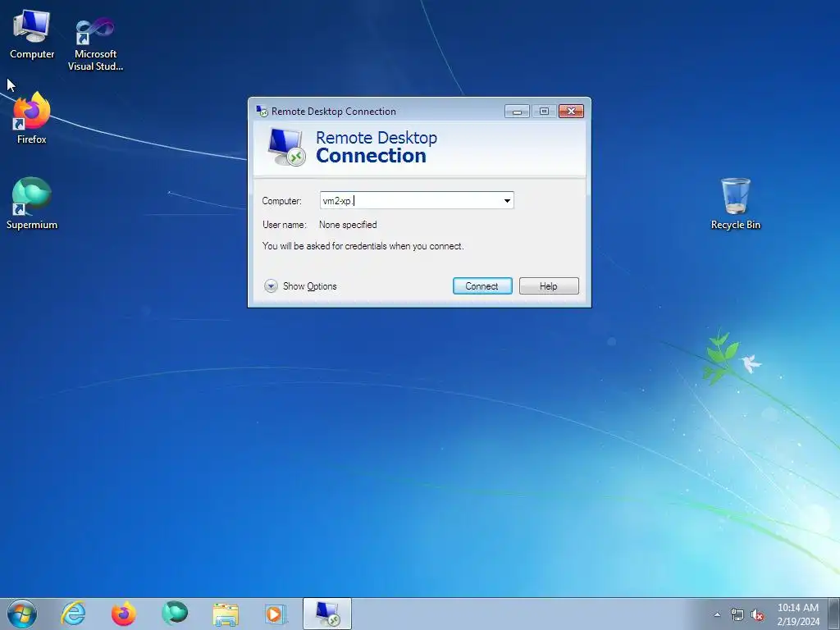Launch Supermium from the taskbar
This screenshot has height=630, width=840.
click(175, 614)
